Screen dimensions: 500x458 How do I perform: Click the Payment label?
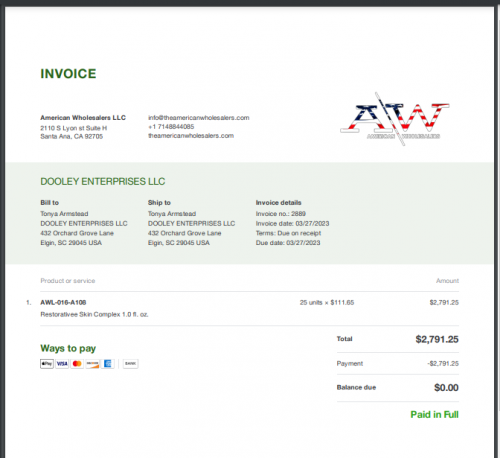[x=350, y=363]
